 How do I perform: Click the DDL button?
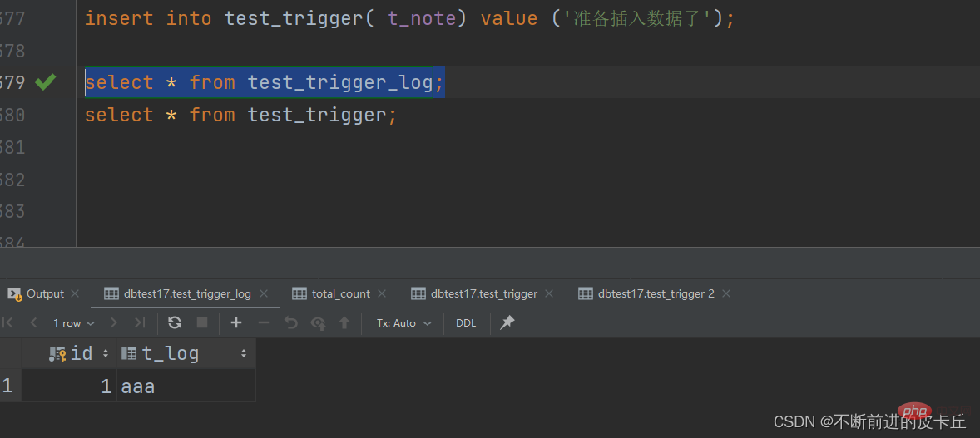coord(466,323)
